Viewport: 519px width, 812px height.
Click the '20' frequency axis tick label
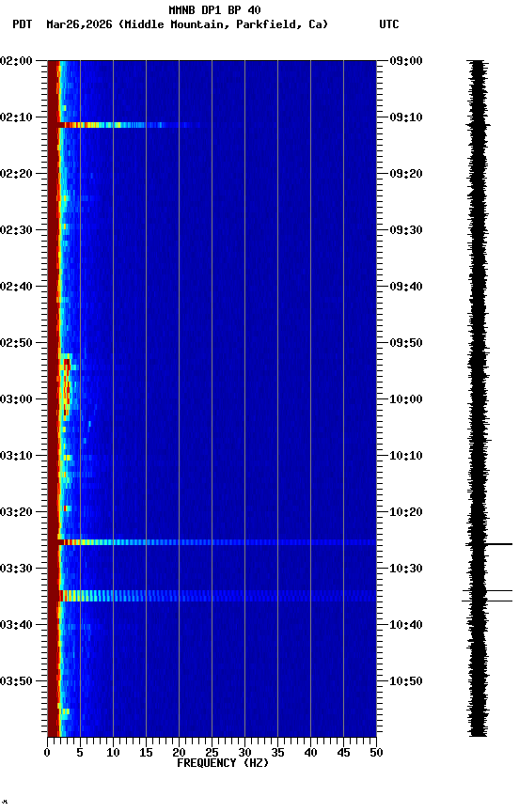179,753
